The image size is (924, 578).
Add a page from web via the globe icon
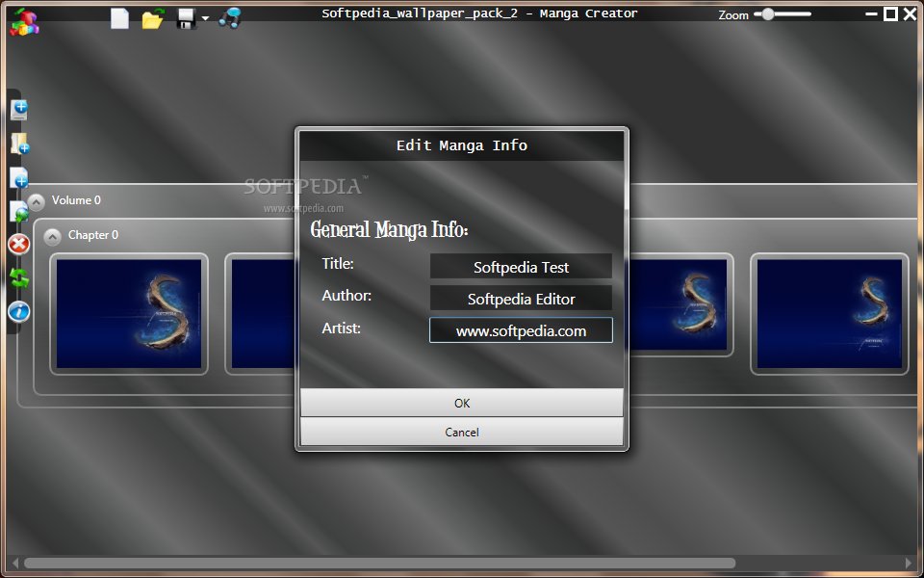click(x=19, y=212)
